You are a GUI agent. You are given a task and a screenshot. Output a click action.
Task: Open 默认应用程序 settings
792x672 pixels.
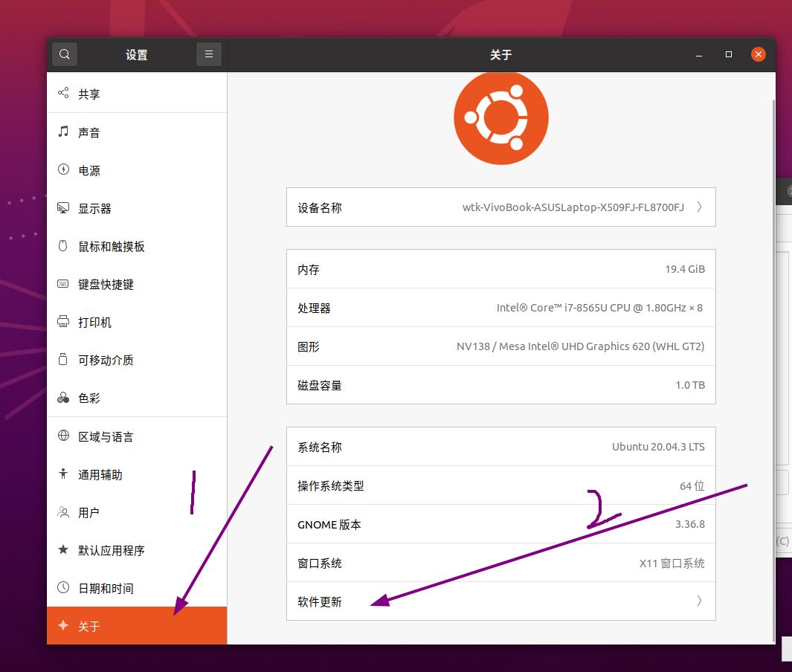(x=137, y=550)
